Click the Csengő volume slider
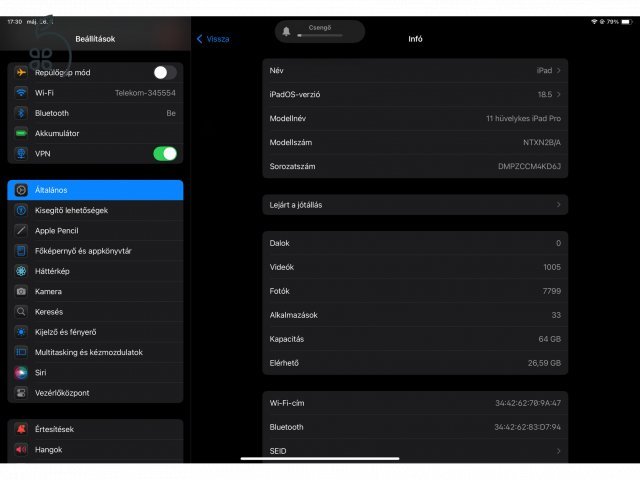This screenshot has height=480, width=640. coord(320,36)
